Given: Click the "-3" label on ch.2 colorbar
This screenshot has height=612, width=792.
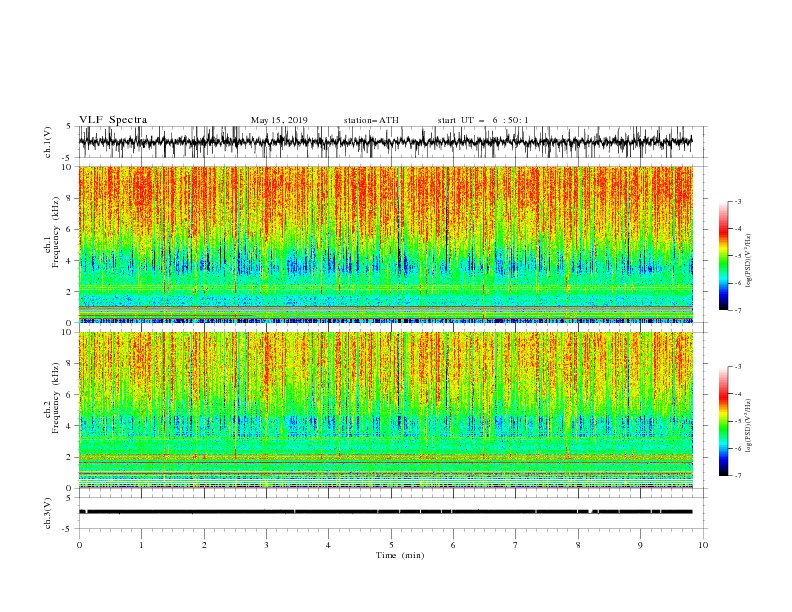Looking at the screenshot, I should click(x=738, y=367).
